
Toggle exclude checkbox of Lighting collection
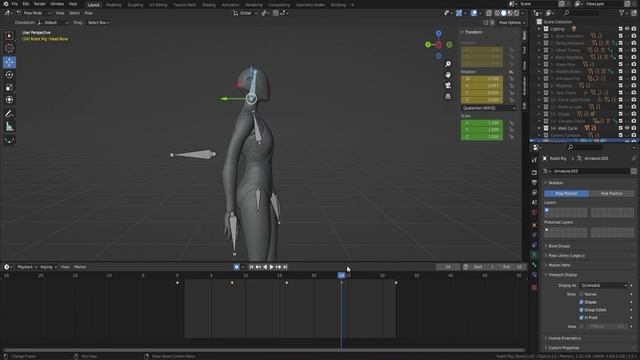pyautogui.click(x=621, y=29)
